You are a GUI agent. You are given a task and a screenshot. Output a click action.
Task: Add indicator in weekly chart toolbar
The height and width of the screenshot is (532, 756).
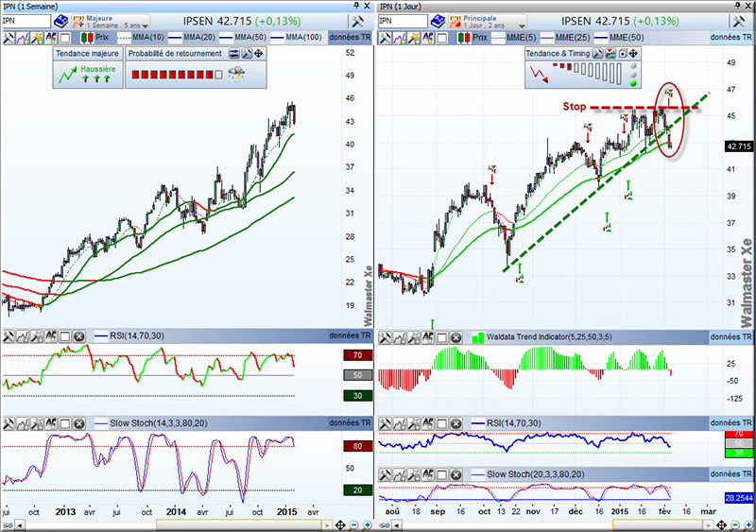[x=22, y=38]
